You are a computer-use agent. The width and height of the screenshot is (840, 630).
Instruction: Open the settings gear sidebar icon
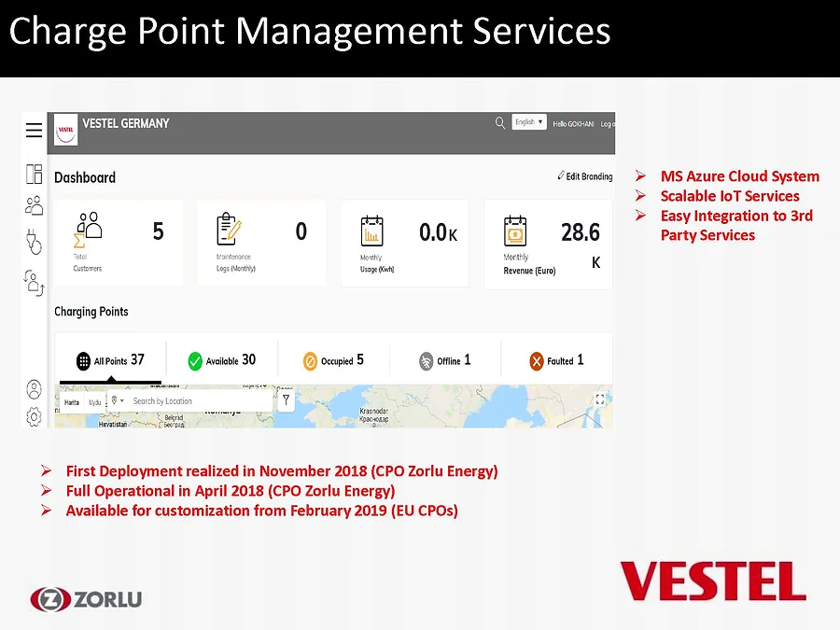coord(34,416)
